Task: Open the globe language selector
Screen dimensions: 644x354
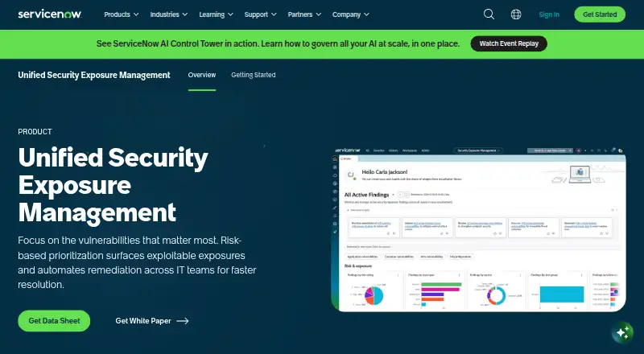Action: [x=516, y=14]
